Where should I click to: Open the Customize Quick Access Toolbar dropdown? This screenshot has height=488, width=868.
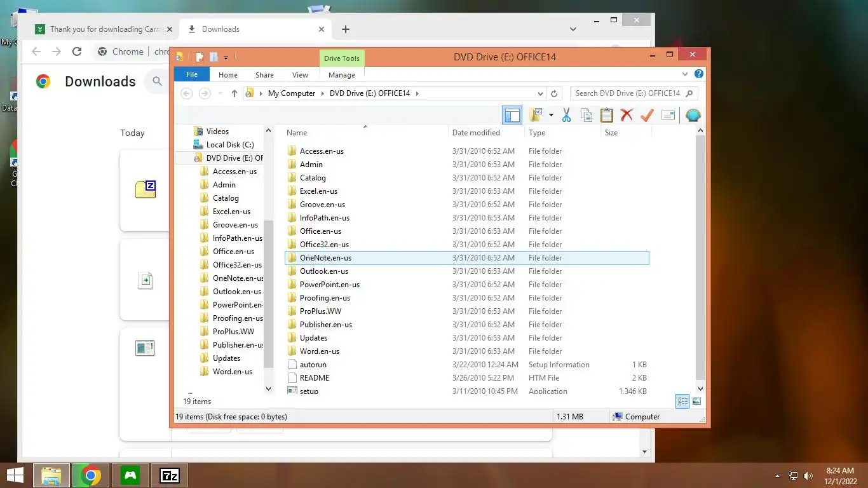point(226,58)
